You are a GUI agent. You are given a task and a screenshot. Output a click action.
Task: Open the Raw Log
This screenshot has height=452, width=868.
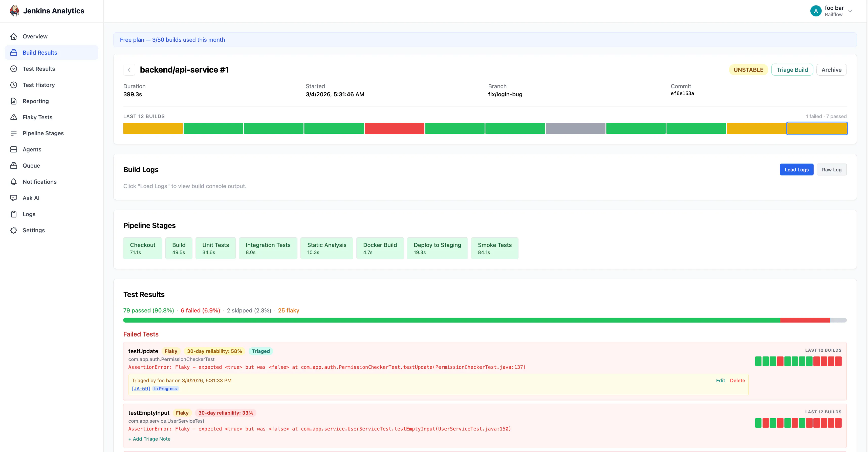coord(831,169)
